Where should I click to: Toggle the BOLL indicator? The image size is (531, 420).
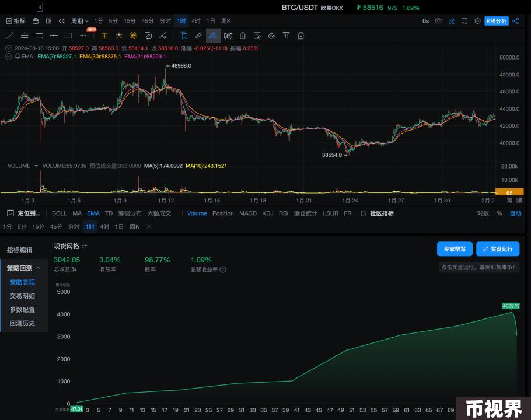tap(60, 213)
